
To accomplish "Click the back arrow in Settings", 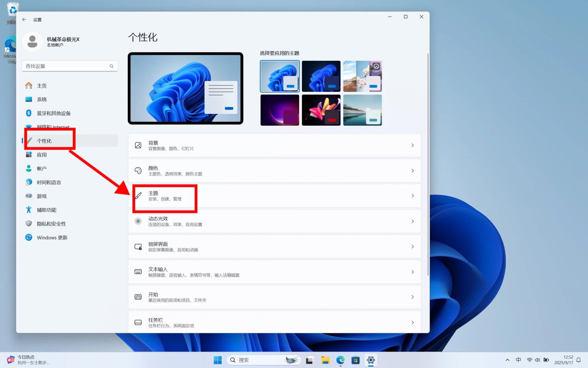I will (x=24, y=20).
